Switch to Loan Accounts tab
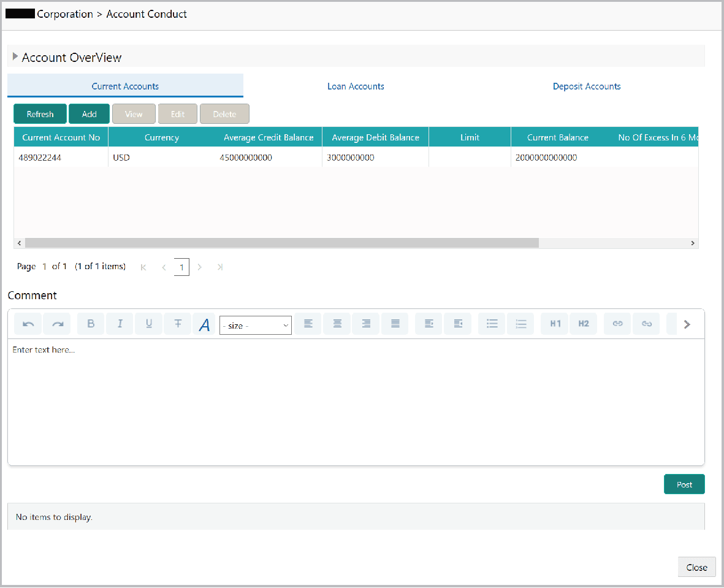The width and height of the screenshot is (724, 588). pyautogui.click(x=356, y=86)
